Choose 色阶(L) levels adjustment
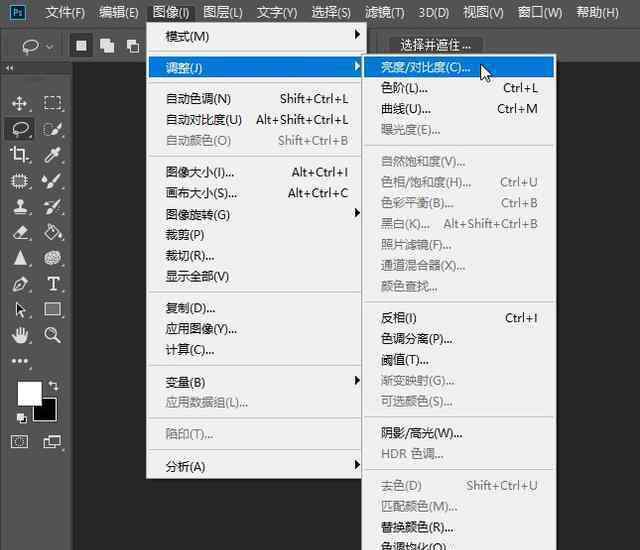640x550 pixels. (459, 88)
